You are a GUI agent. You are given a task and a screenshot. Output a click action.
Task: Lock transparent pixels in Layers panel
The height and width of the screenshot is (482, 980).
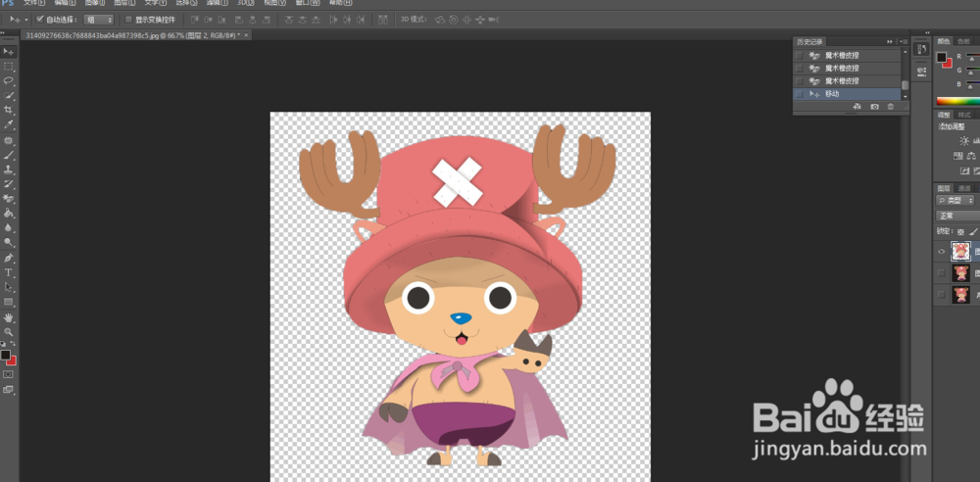960,231
